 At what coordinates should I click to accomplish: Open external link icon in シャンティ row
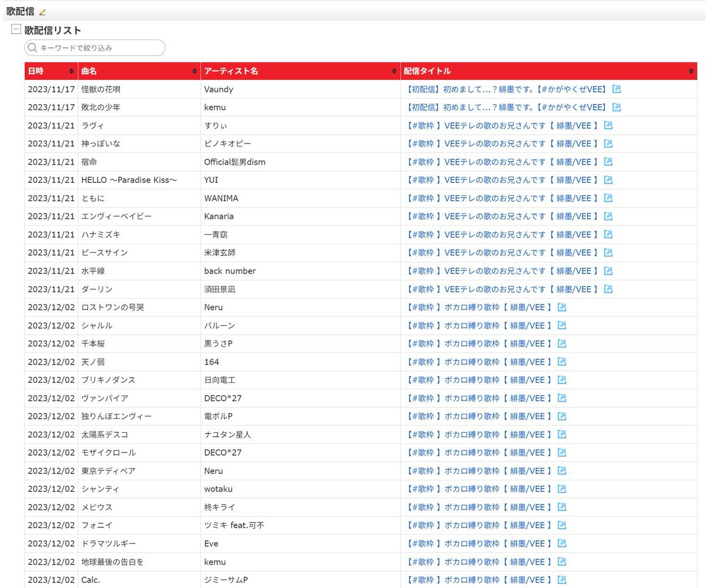[x=562, y=489]
